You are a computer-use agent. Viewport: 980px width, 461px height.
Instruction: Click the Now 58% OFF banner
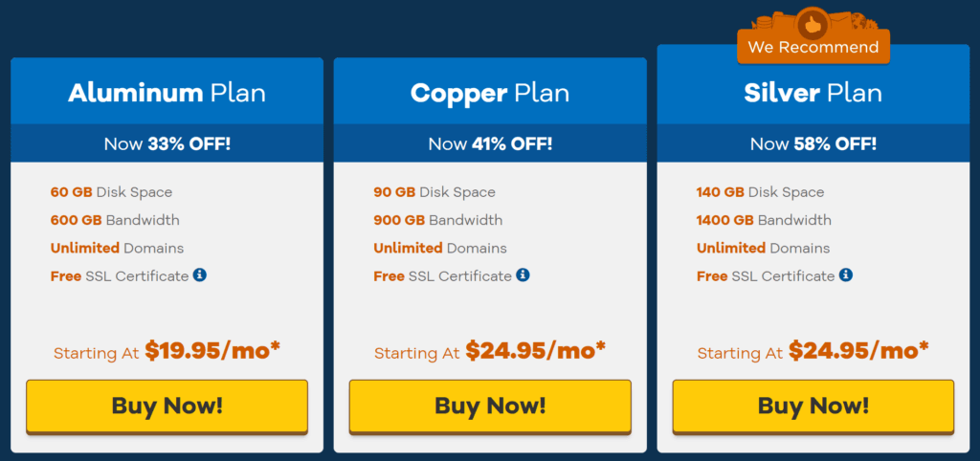813,144
